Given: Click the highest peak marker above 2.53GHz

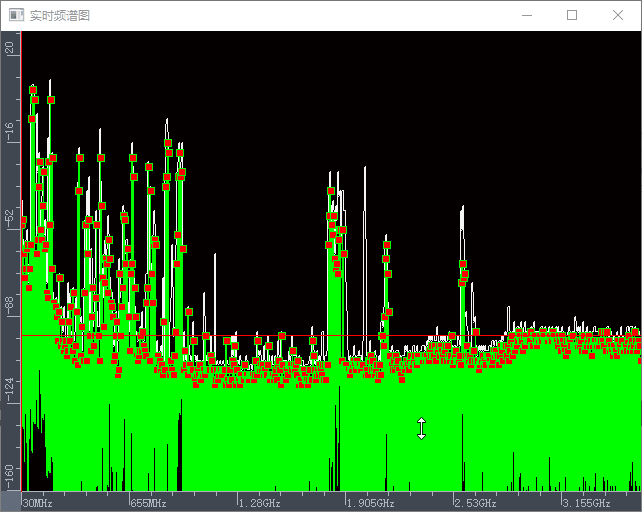Looking at the screenshot, I should [x=463, y=264].
